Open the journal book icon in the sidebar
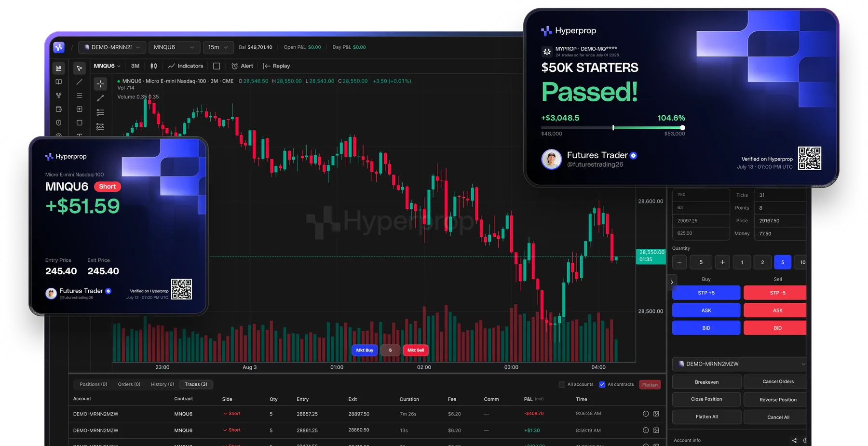This screenshot has width=868, height=446. (58, 82)
